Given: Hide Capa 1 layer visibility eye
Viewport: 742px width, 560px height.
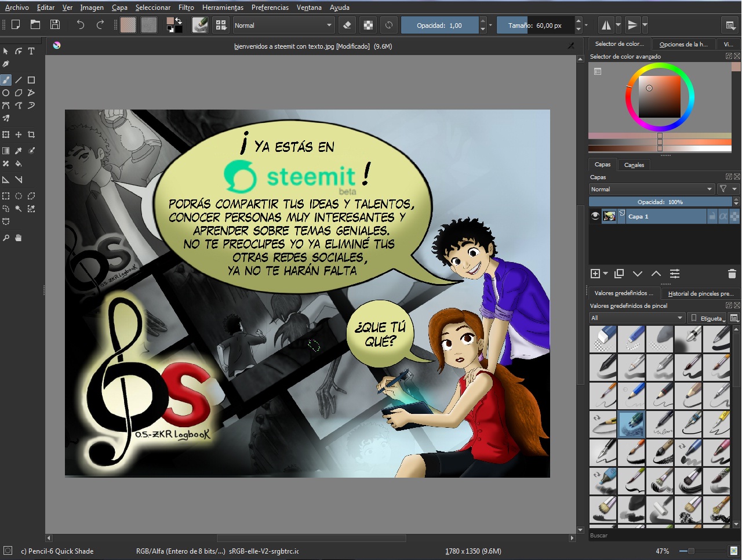Looking at the screenshot, I should (595, 216).
